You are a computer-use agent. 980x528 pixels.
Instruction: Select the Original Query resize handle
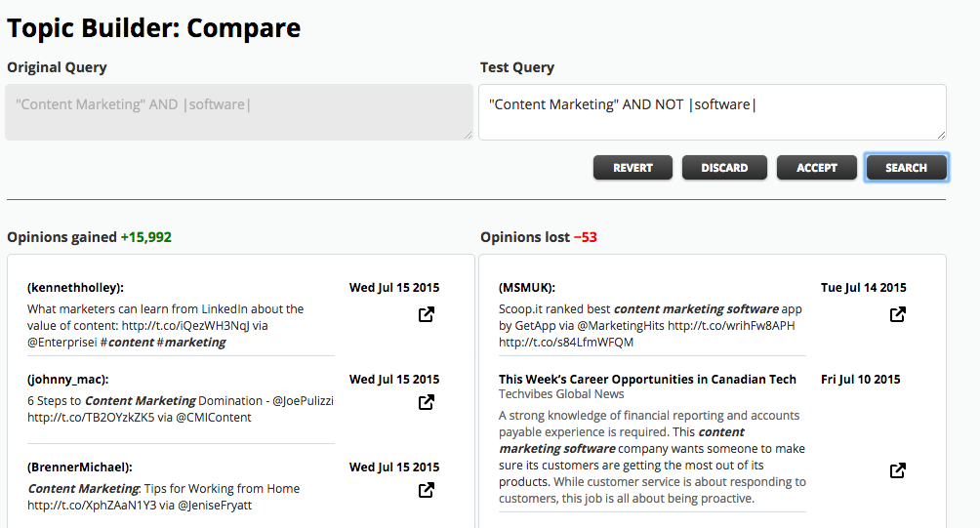click(x=469, y=135)
